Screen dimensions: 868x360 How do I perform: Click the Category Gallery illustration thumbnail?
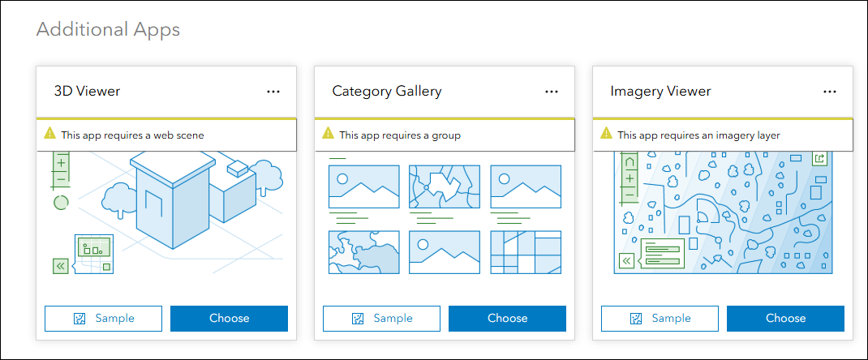pyautogui.click(x=444, y=217)
